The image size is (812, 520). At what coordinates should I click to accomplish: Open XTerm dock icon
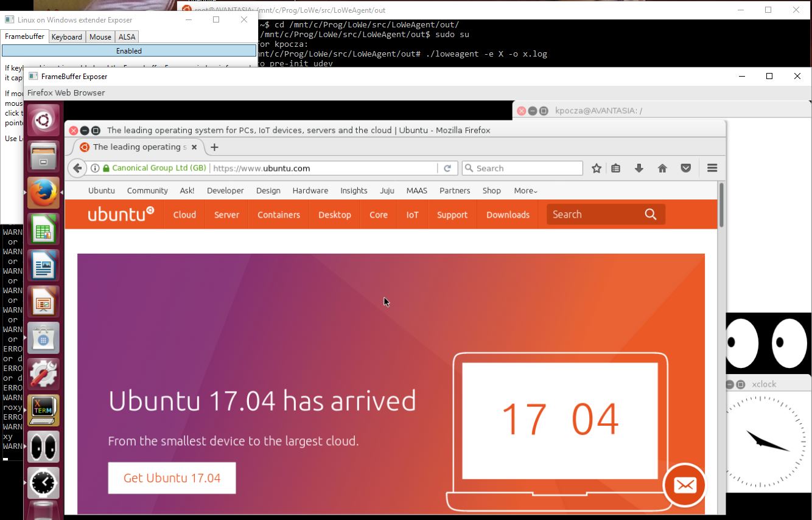[43, 411]
